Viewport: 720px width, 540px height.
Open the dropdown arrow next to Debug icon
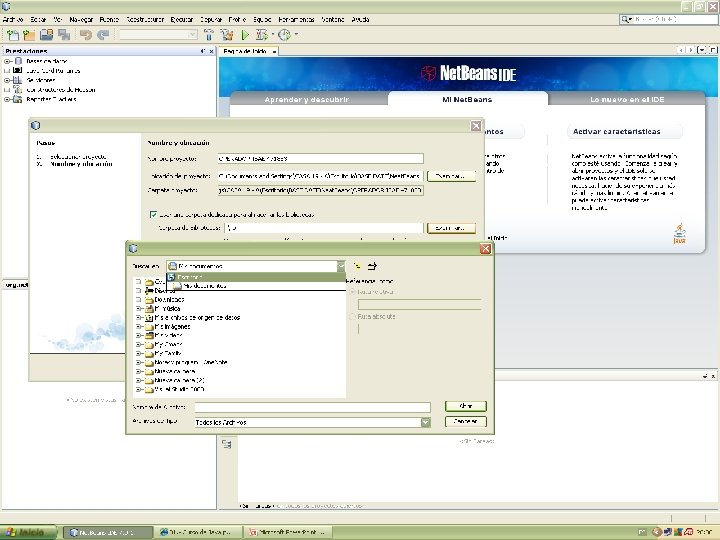(273, 34)
